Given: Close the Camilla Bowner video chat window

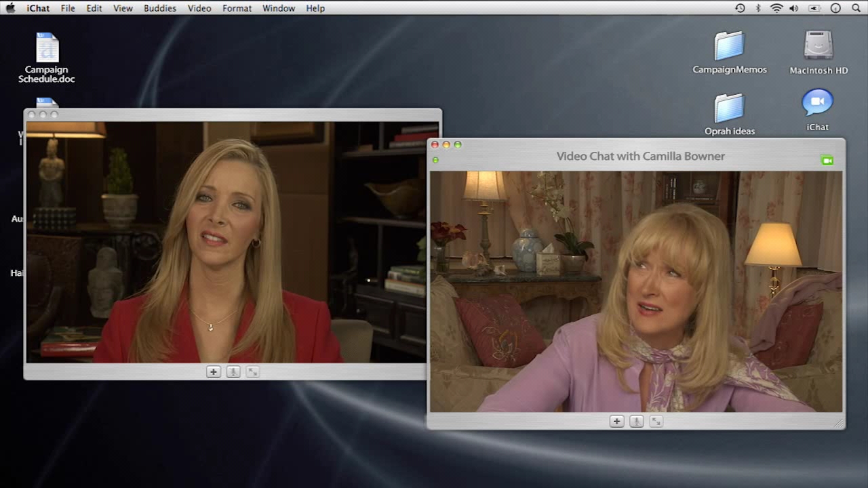Looking at the screenshot, I should click(x=435, y=144).
